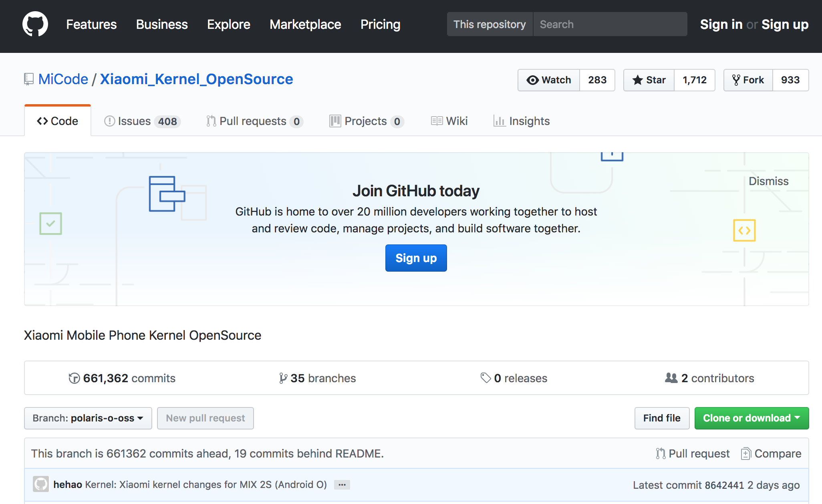
Task: Open the 2 contributors link
Action: click(709, 378)
